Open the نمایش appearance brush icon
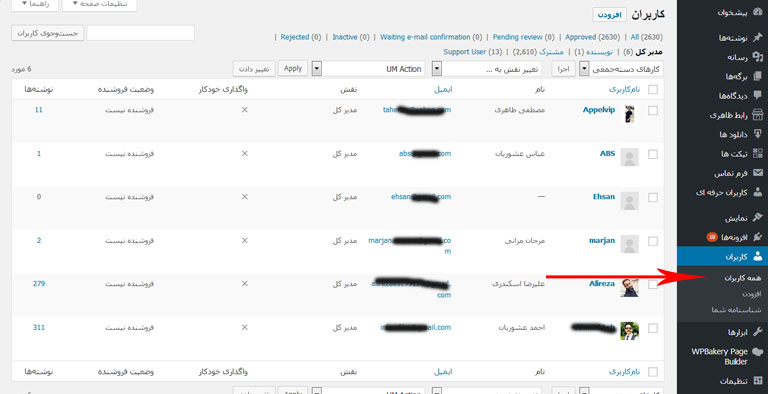The width and height of the screenshot is (768, 394). pyautogui.click(x=757, y=217)
